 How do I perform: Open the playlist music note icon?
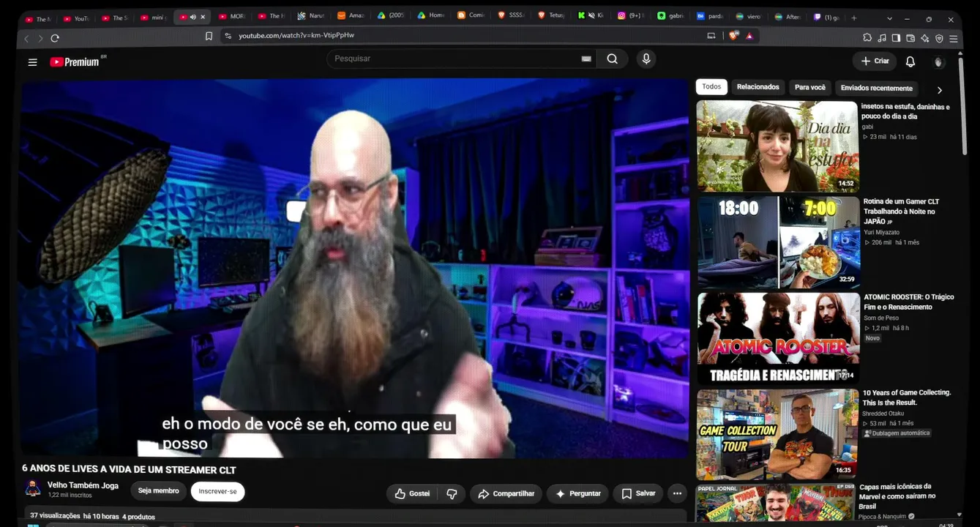coord(882,38)
